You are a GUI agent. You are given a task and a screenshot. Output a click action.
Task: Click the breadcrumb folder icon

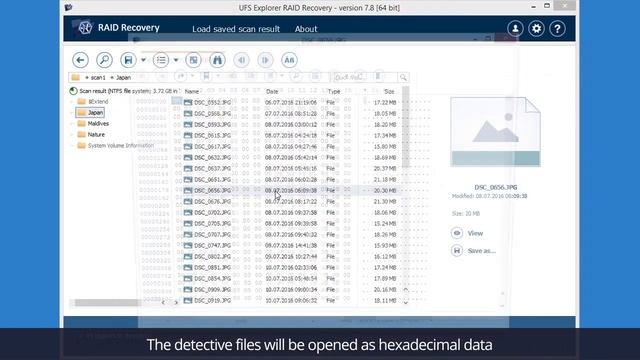coord(76,78)
